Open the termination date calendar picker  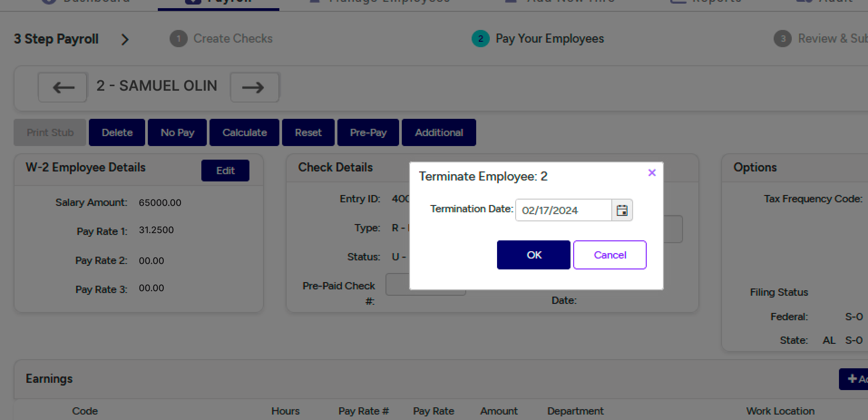coord(622,210)
